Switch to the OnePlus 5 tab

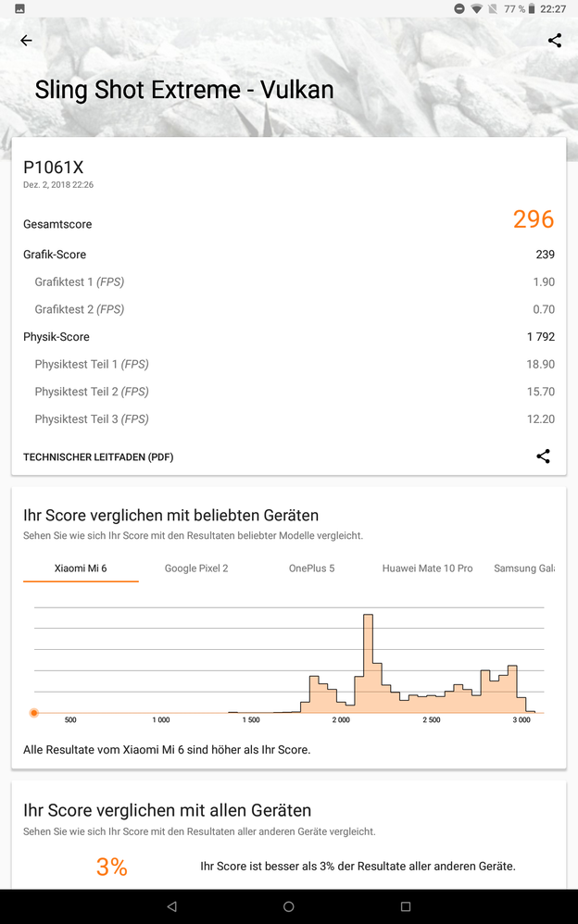click(312, 568)
